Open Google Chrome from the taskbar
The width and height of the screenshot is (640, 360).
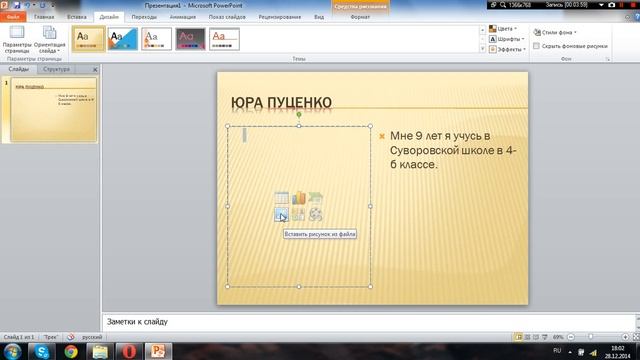tap(71, 351)
